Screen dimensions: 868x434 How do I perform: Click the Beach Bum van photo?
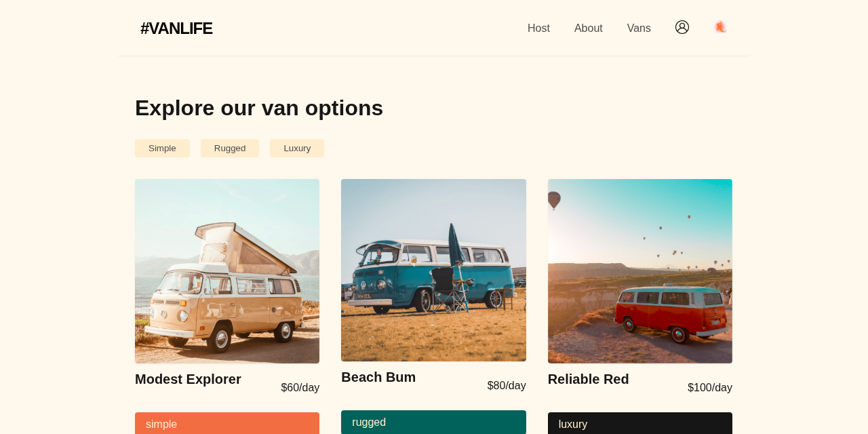tap(433, 270)
